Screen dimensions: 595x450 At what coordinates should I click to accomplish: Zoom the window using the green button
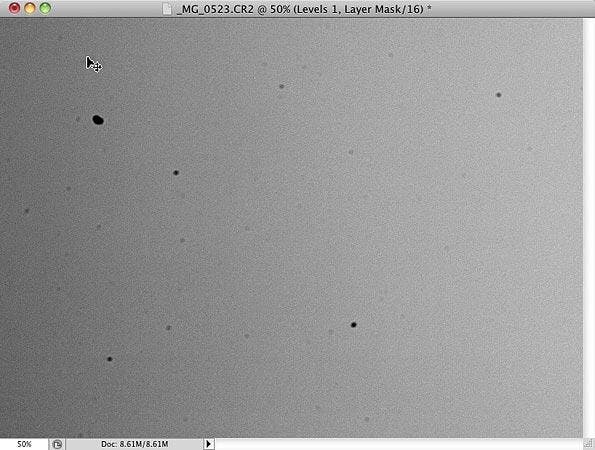(x=45, y=8)
